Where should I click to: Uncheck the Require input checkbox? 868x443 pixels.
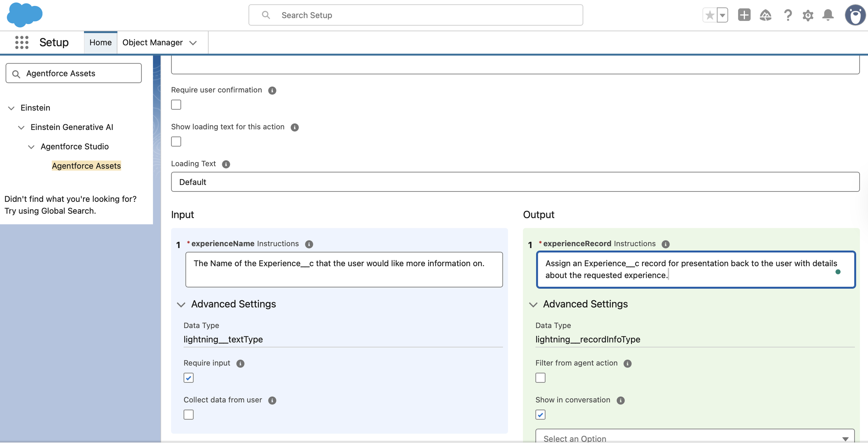click(x=189, y=378)
